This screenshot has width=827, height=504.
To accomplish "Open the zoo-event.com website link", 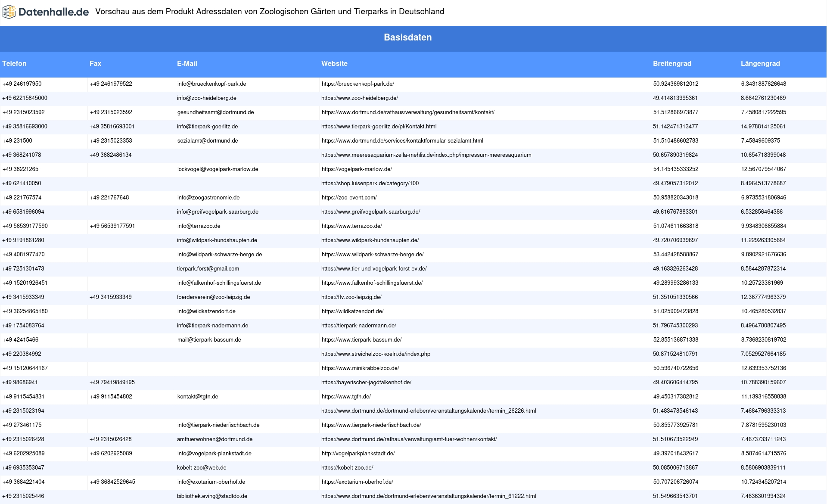I will click(x=349, y=198).
